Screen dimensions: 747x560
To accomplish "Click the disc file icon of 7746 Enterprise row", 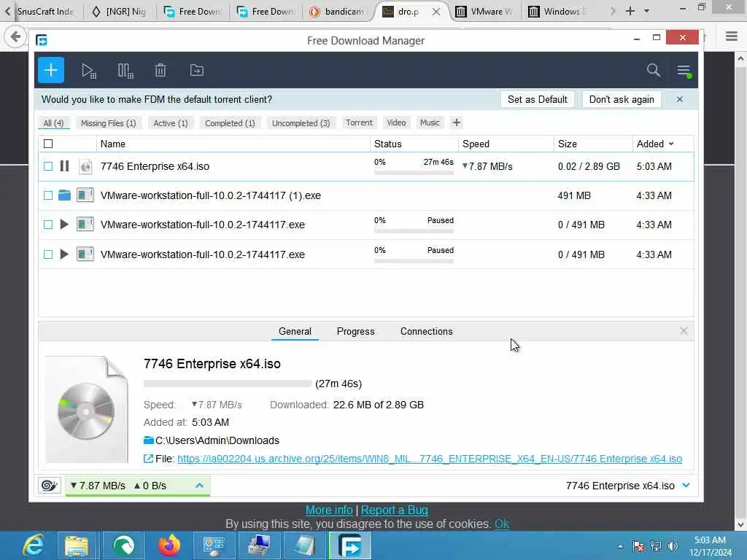I will (85, 166).
